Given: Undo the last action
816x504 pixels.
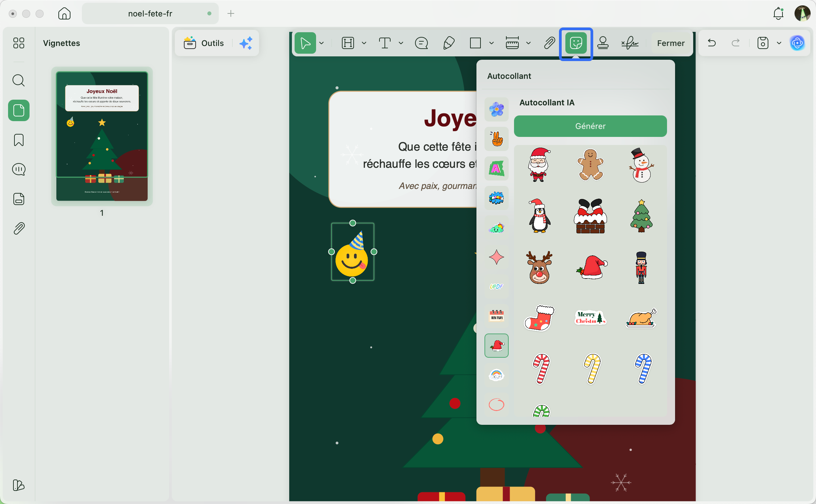Looking at the screenshot, I should tap(712, 43).
